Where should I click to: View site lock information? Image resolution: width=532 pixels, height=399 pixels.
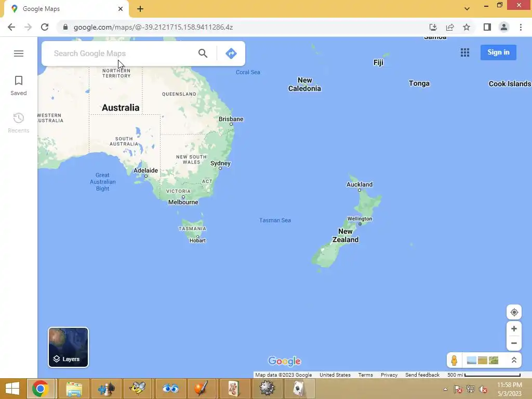coord(65,27)
